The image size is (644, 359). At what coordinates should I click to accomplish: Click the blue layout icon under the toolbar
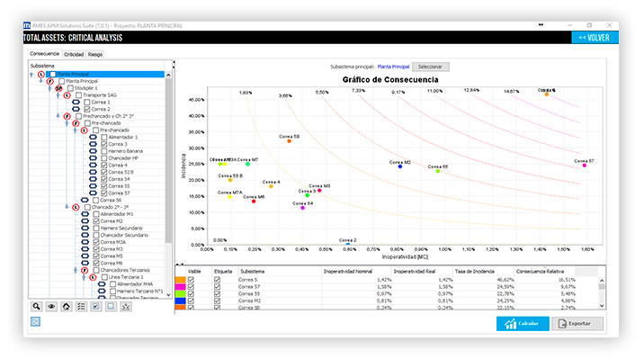click(35, 321)
